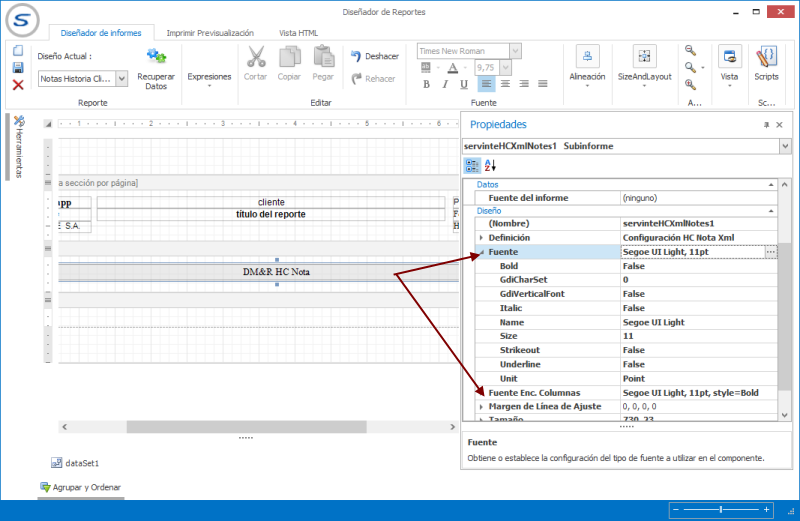Open the Diseño Actual dropdown list
The height and width of the screenshot is (521, 800).
click(x=122, y=78)
